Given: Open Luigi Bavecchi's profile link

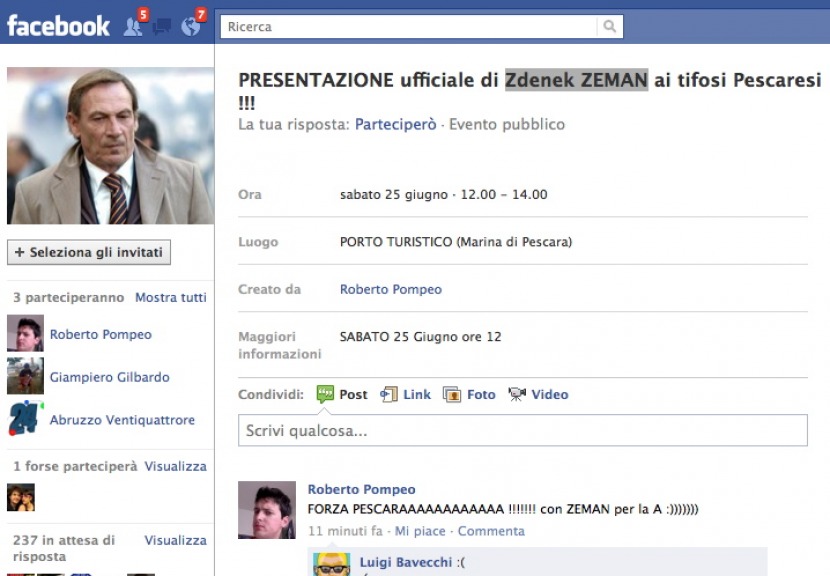Looking at the screenshot, I should pos(406,562).
